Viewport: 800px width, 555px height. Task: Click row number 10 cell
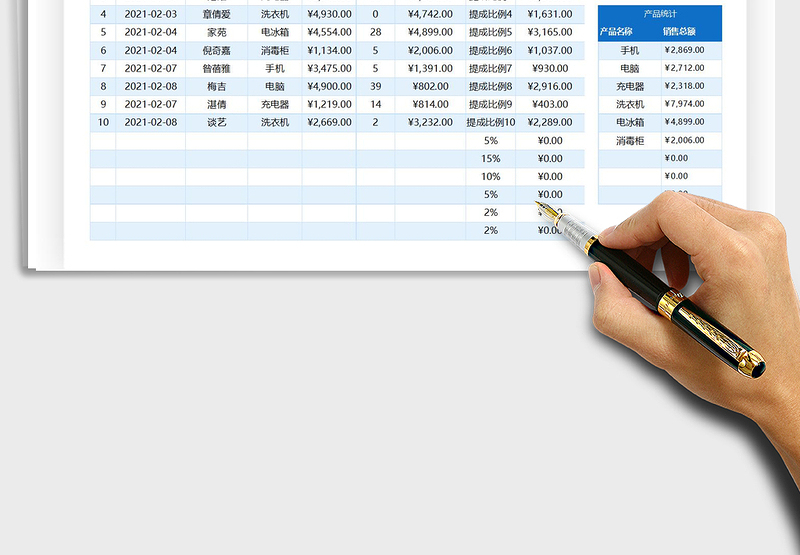pyautogui.click(x=103, y=122)
